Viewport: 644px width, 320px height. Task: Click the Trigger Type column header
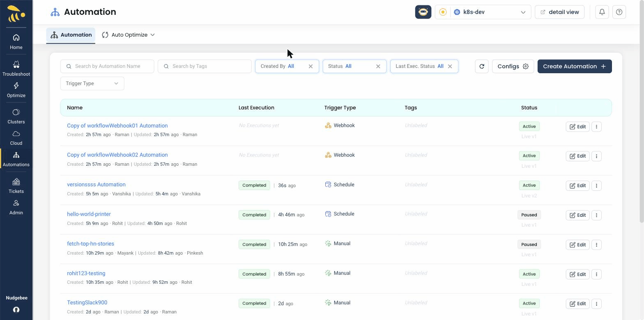point(340,108)
